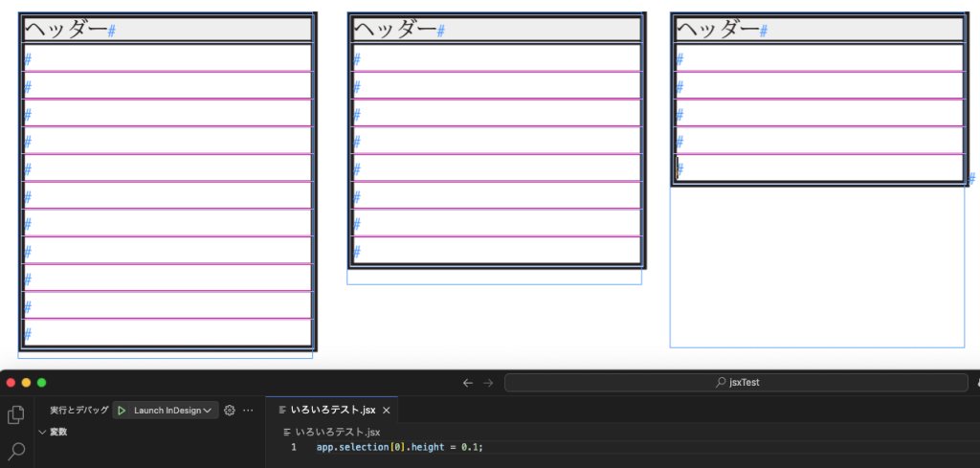Open launch.json with the gear icon
The width and height of the screenshot is (980, 468).
tap(230, 411)
